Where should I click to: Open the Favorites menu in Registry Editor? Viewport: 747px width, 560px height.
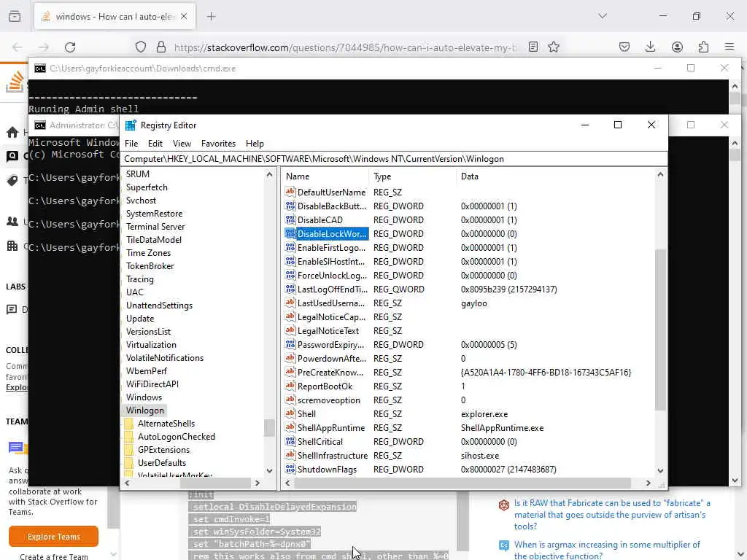point(218,144)
